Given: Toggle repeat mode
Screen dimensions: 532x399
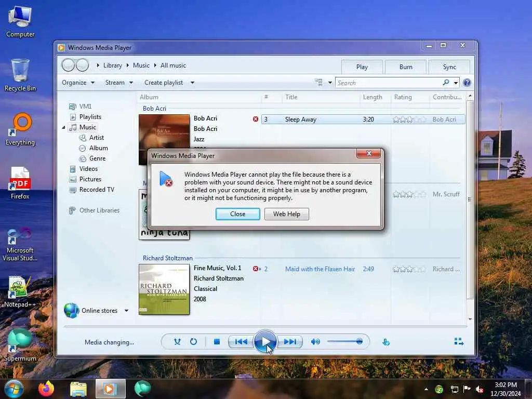Looking at the screenshot, I should click(x=193, y=342).
